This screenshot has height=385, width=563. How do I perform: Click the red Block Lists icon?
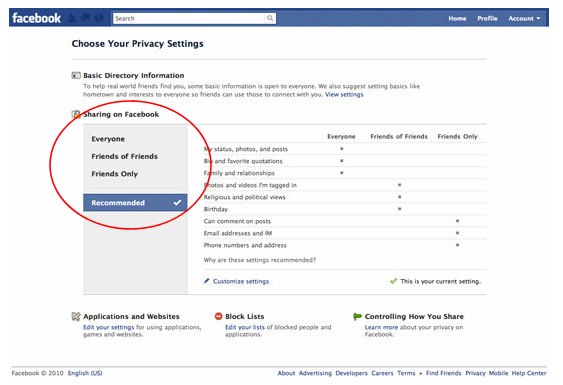pos(218,316)
